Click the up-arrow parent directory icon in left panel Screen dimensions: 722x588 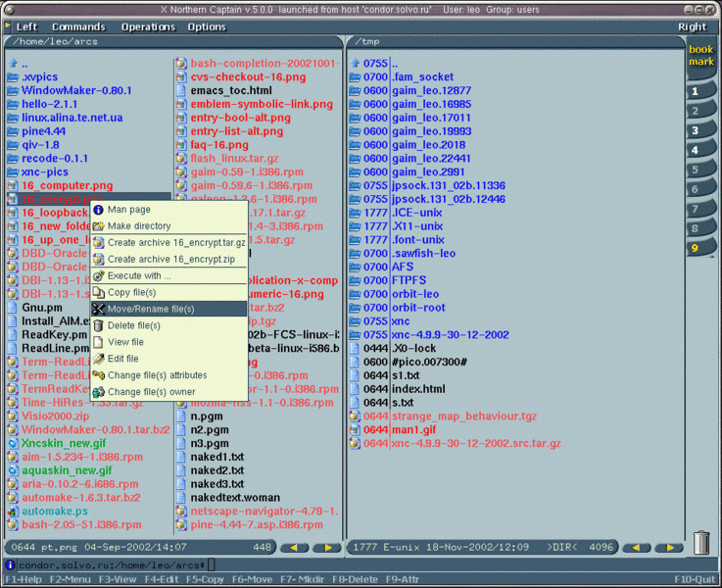coord(13,63)
